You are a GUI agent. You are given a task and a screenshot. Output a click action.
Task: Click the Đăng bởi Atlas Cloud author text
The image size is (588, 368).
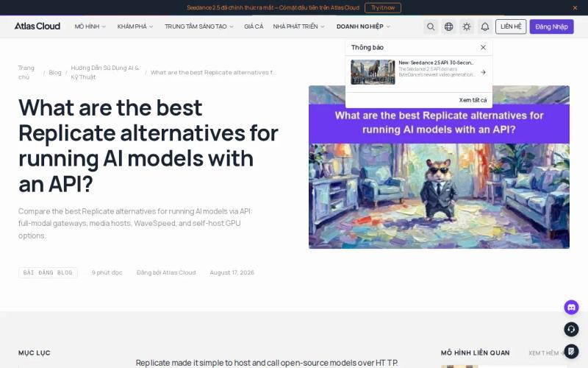166,272
